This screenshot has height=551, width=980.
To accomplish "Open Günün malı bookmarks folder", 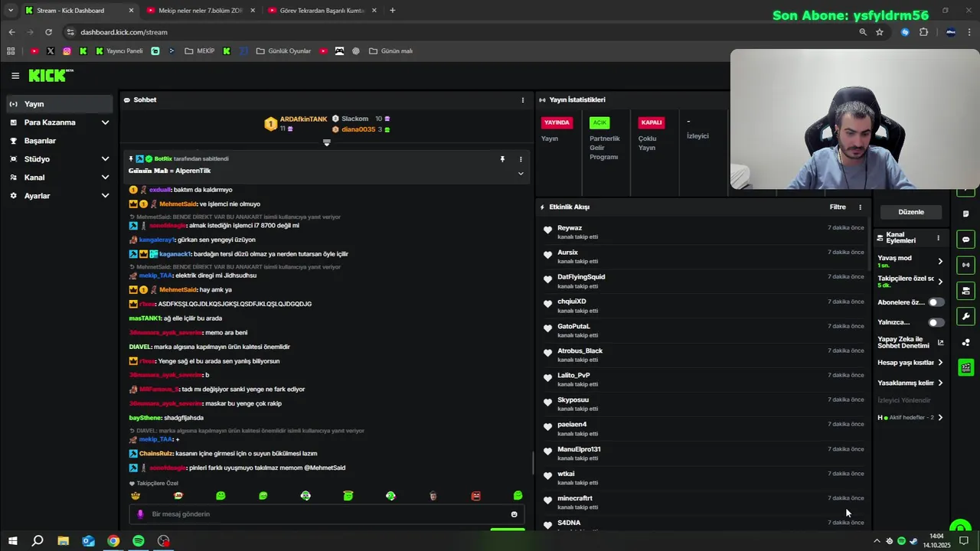I will click(391, 51).
